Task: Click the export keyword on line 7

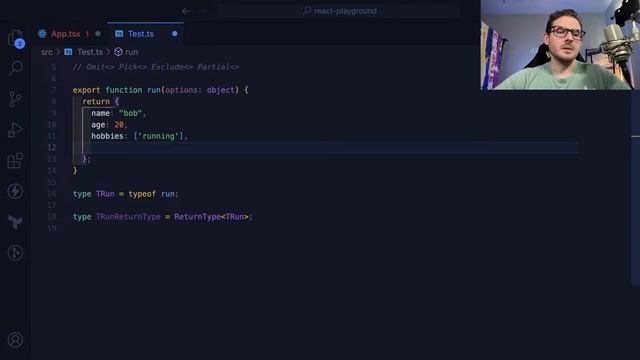Action: click(87, 90)
